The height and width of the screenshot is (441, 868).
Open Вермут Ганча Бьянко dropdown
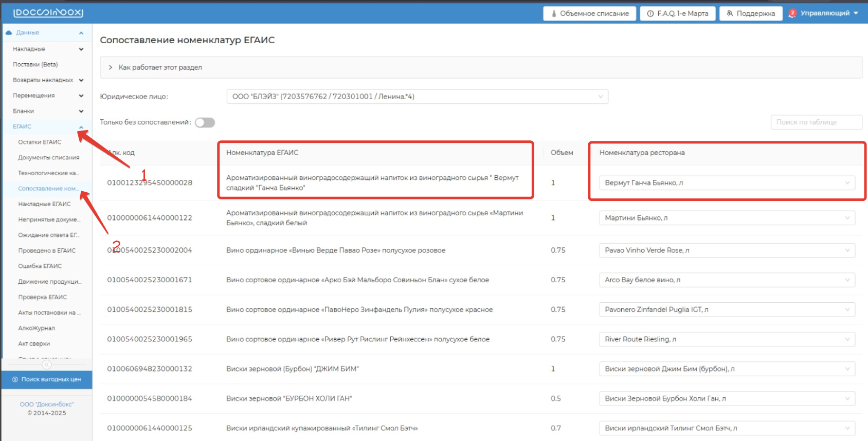[x=727, y=183]
